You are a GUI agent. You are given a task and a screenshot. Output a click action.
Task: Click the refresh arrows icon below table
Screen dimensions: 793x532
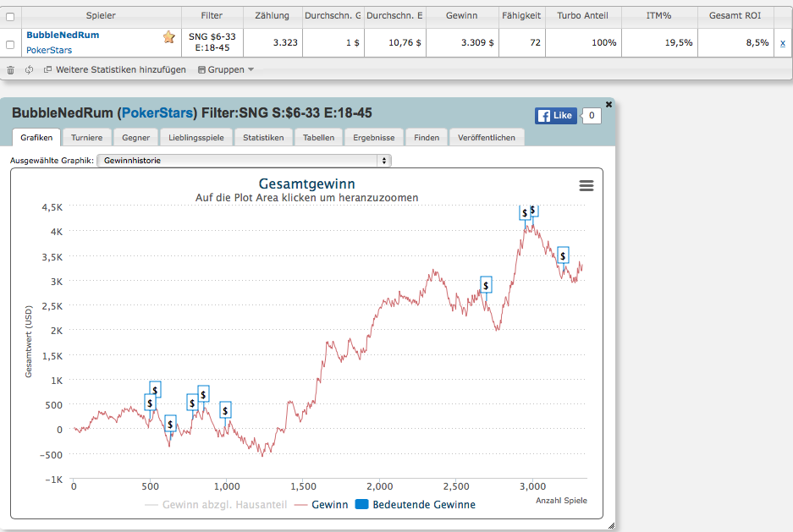point(30,69)
